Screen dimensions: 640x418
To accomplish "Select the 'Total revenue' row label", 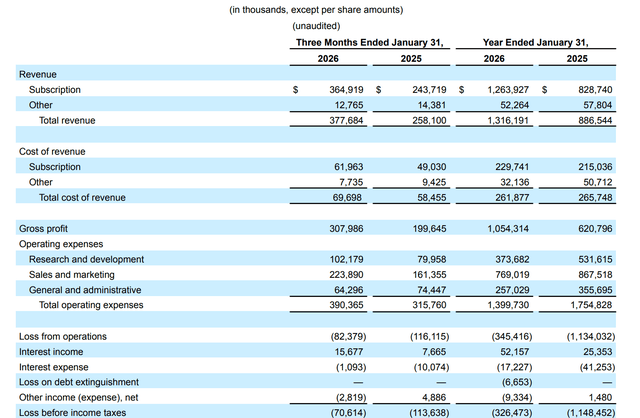I will [67, 120].
